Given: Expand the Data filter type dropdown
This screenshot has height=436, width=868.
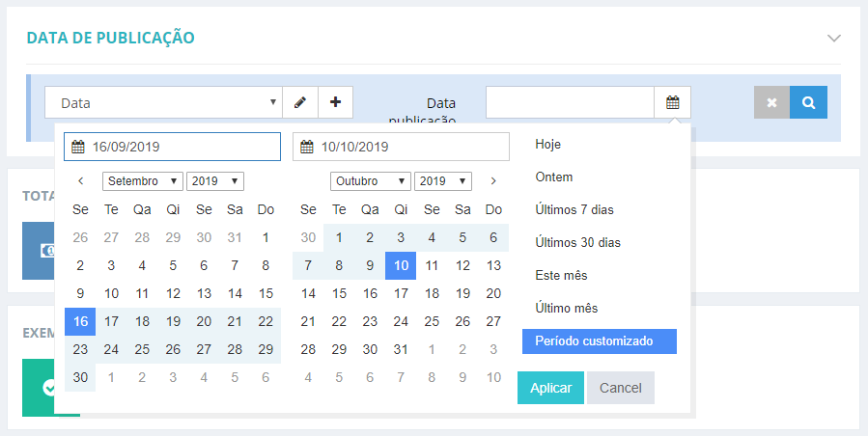Looking at the screenshot, I should tap(163, 102).
